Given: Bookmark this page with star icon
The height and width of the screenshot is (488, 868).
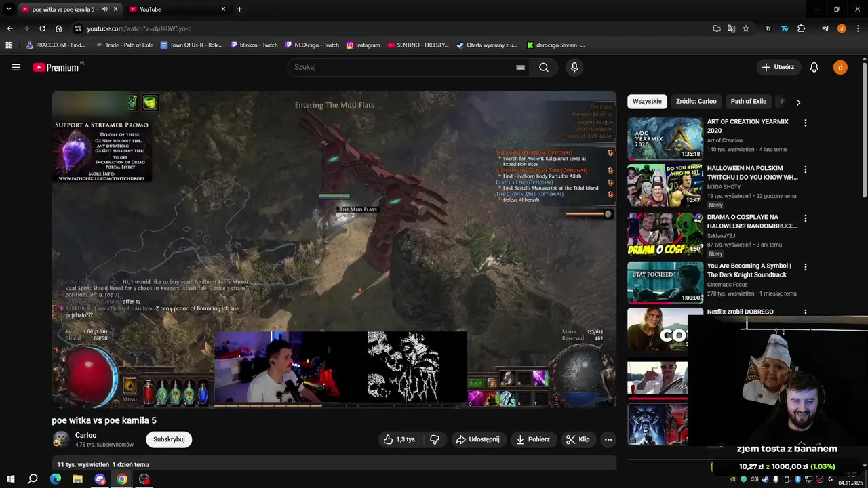Looking at the screenshot, I should [x=746, y=28].
